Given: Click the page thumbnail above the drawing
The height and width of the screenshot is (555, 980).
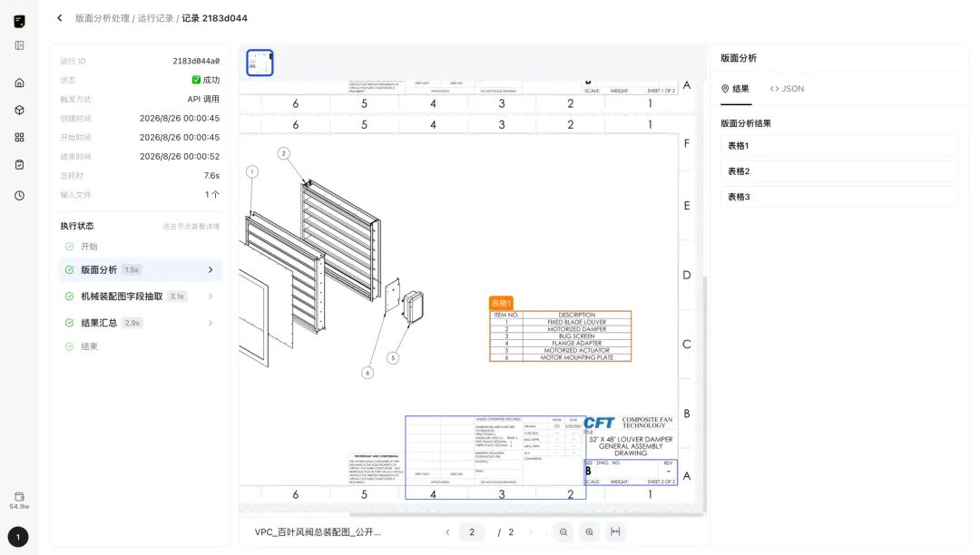Looking at the screenshot, I should (260, 63).
